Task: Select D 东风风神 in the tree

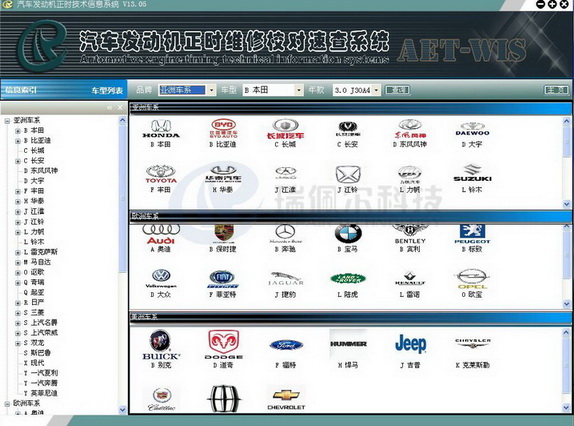Action: [x=41, y=171]
